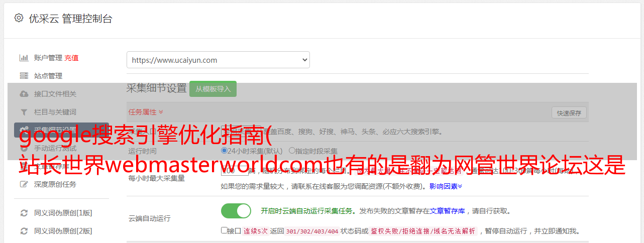This screenshot has height=243, width=644.
Task: Expand the 影响因素 link
Action: coord(446,186)
